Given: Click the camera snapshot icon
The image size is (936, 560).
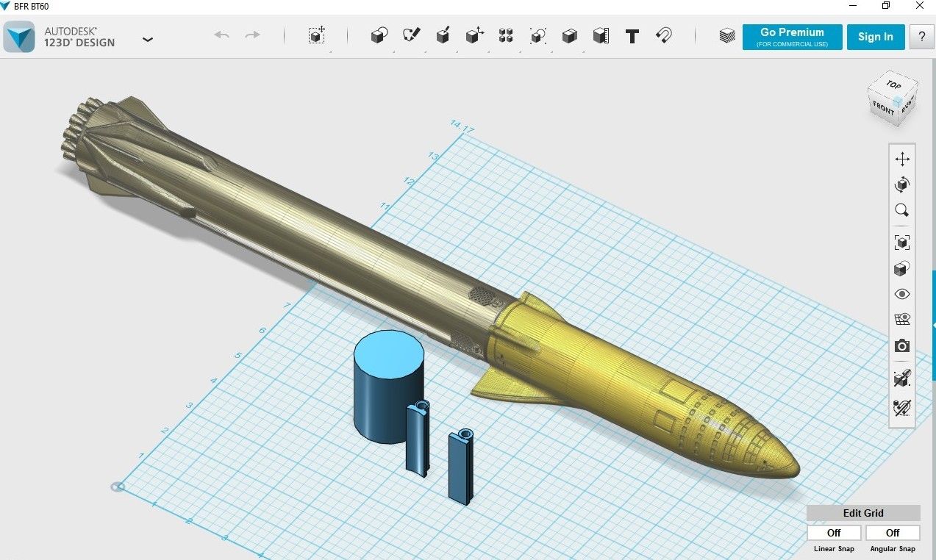Looking at the screenshot, I should [x=902, y=345].
